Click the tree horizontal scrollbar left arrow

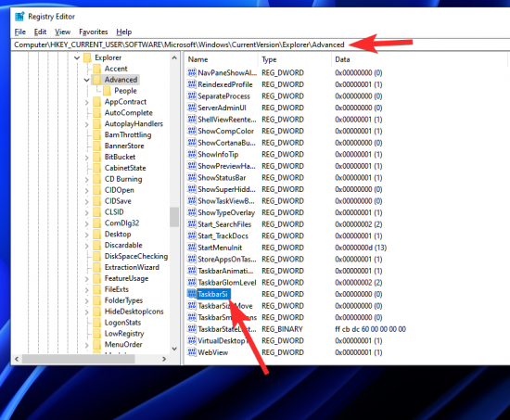coord(17,359)
